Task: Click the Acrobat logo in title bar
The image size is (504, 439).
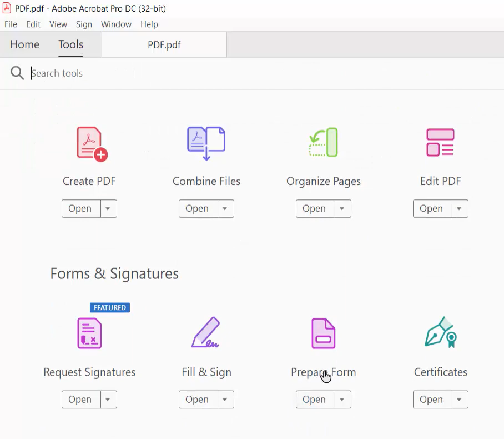Action: 7,8
